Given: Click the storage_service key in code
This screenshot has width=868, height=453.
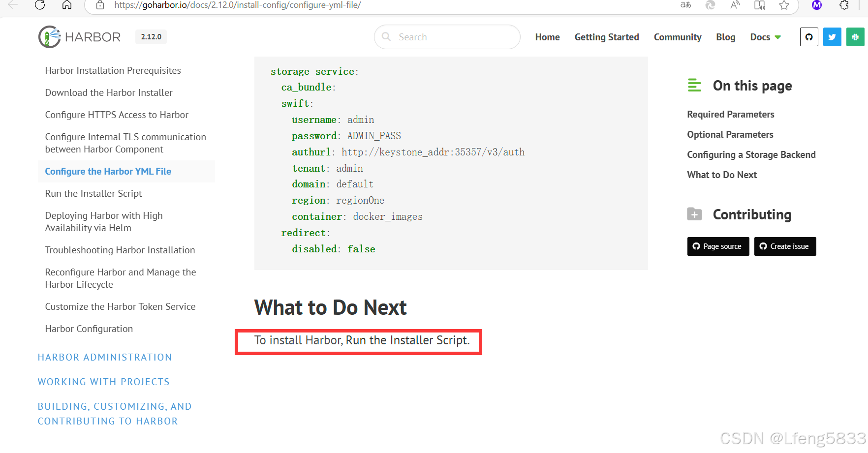Looking at the screenshot, I should tap(312, 71).
